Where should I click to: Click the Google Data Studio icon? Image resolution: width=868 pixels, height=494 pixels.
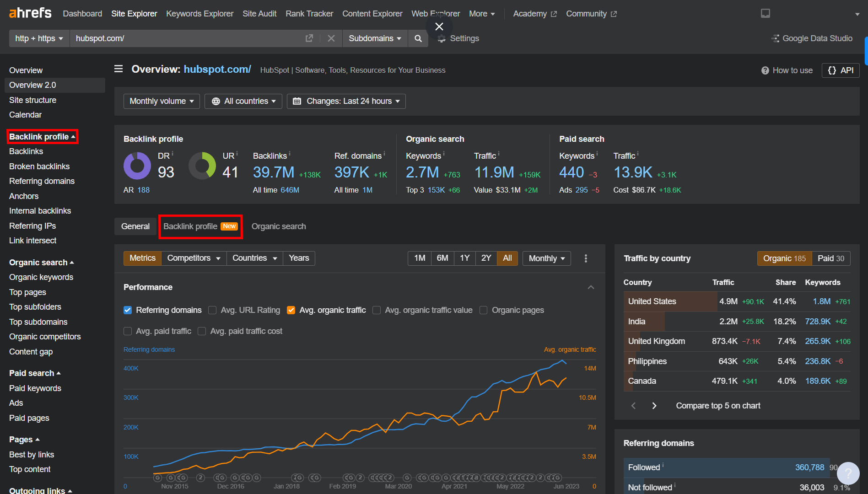(775, 38)
